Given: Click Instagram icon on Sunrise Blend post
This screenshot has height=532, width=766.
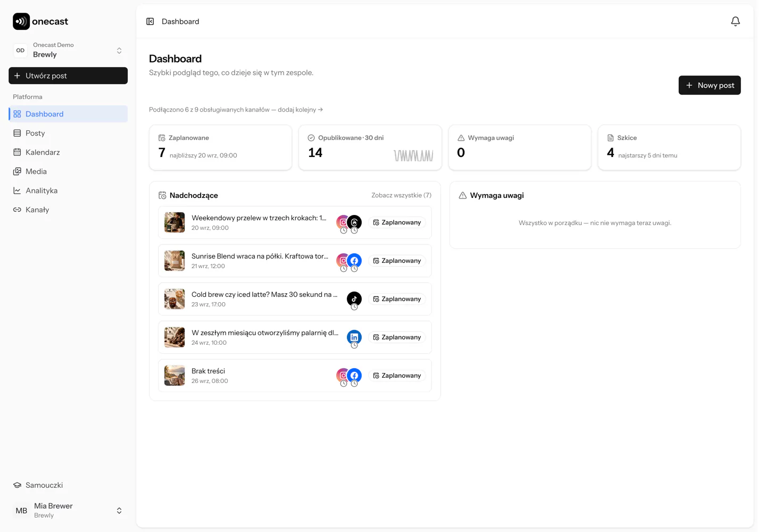Looking at the screenshot, I should pos(342,261).
